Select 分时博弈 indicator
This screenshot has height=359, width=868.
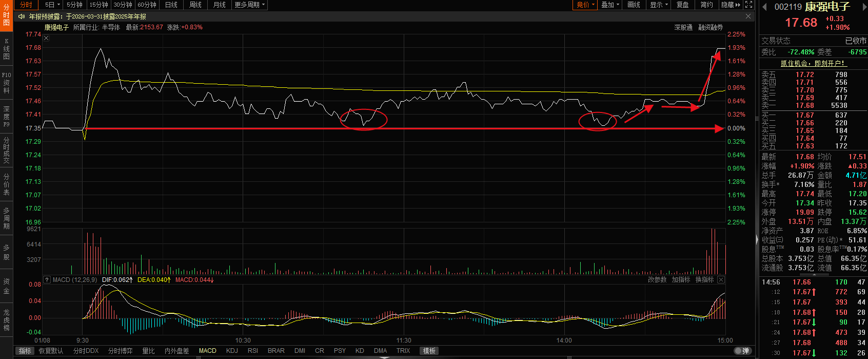click(x=120, y=351)
